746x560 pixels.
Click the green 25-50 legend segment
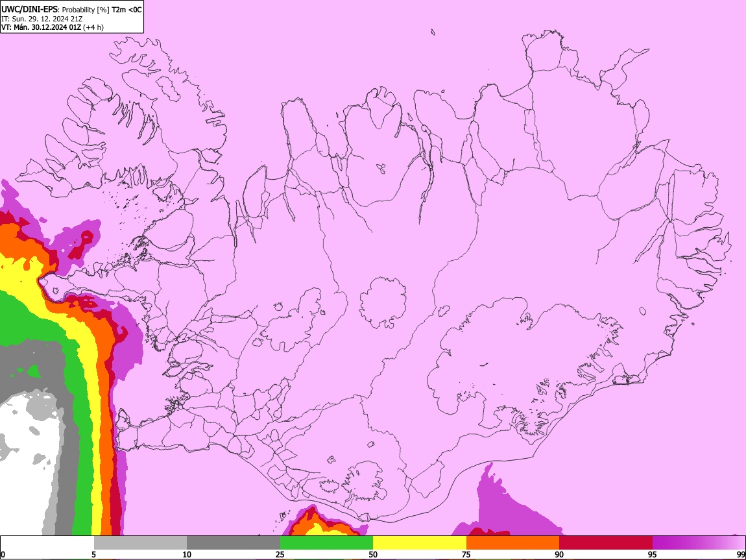pos(326,543)
